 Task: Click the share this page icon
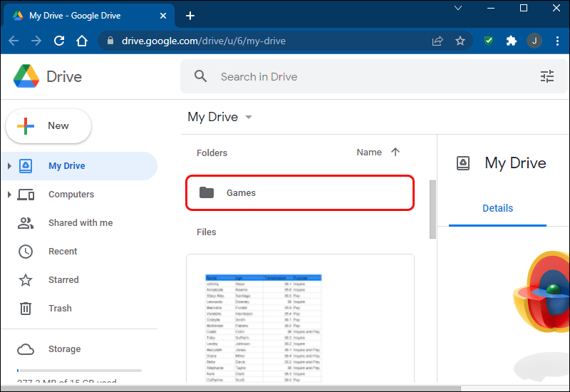(x=437, y=41)
